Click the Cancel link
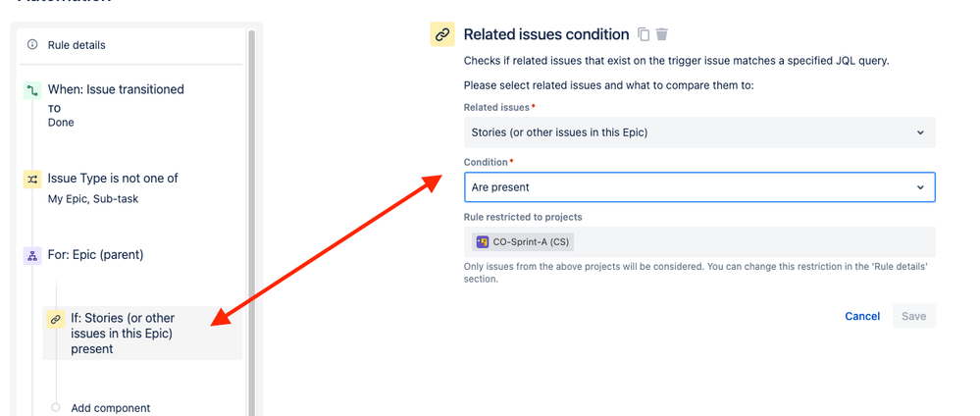This screenshot has width=980, height=416. (x=862, y=316)
